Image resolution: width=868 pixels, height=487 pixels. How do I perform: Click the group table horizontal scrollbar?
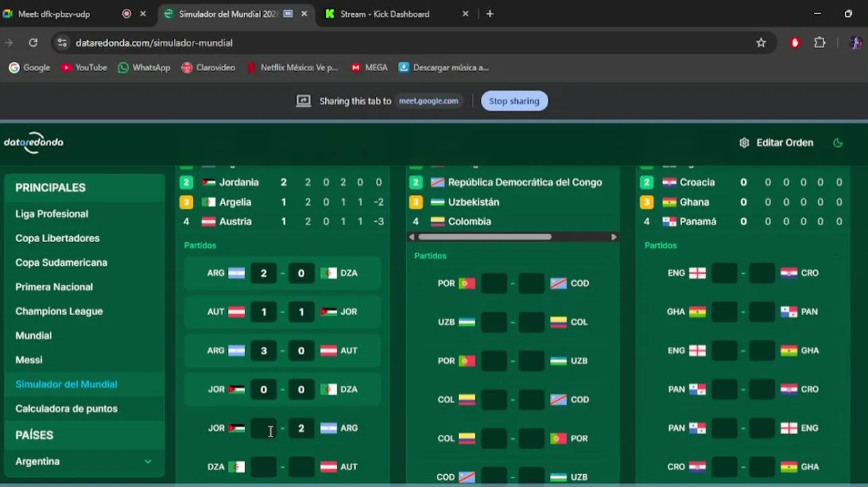pos(485,237)
